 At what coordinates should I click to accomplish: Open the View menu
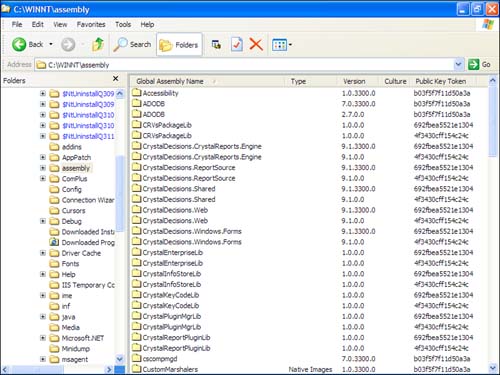coord(60,24)
